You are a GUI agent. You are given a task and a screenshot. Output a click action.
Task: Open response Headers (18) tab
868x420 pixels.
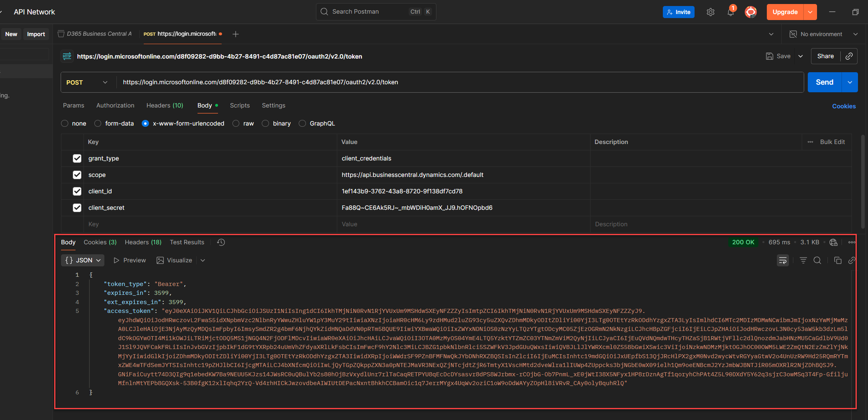click(143, 242)
